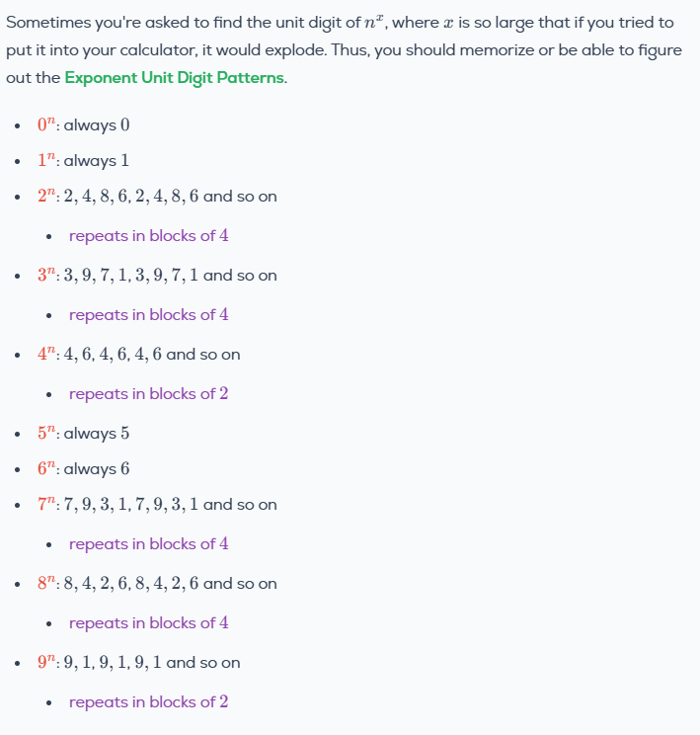Click the red 0ⁿ expression

(x=46, y=124)
